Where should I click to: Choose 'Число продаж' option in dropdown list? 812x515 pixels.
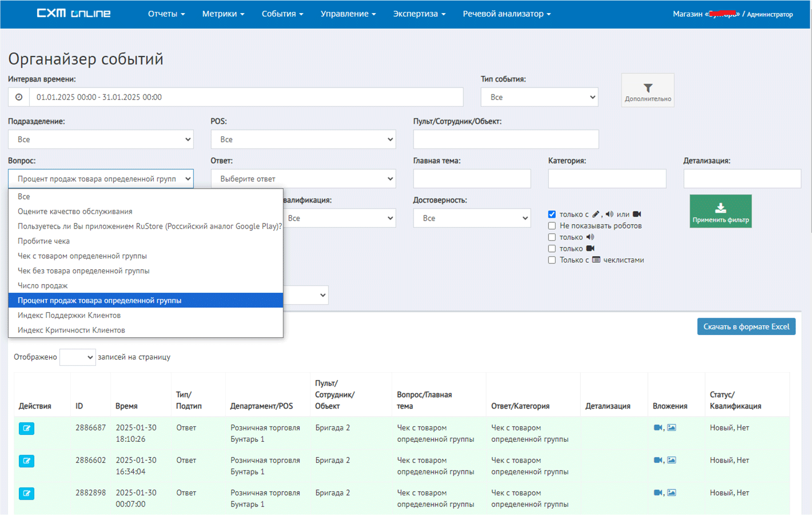(x=43, y=286)
